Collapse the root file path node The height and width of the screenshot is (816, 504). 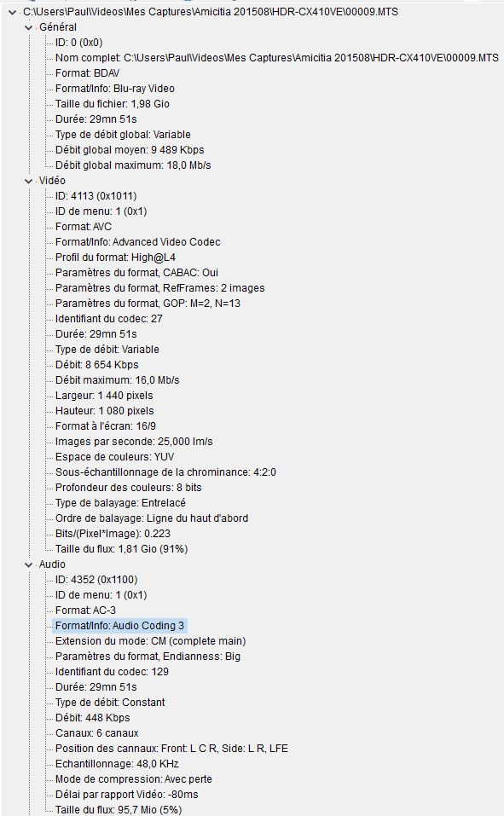12,12
